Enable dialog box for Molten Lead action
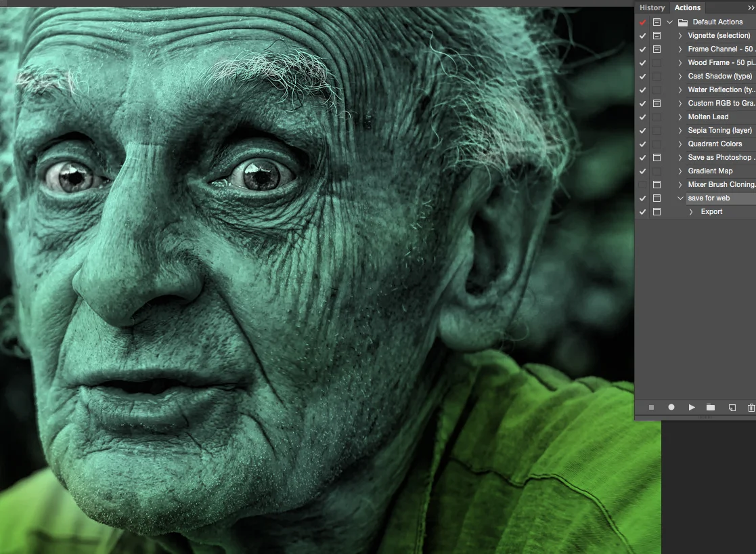The image size is (756, 554). (657, 116)
